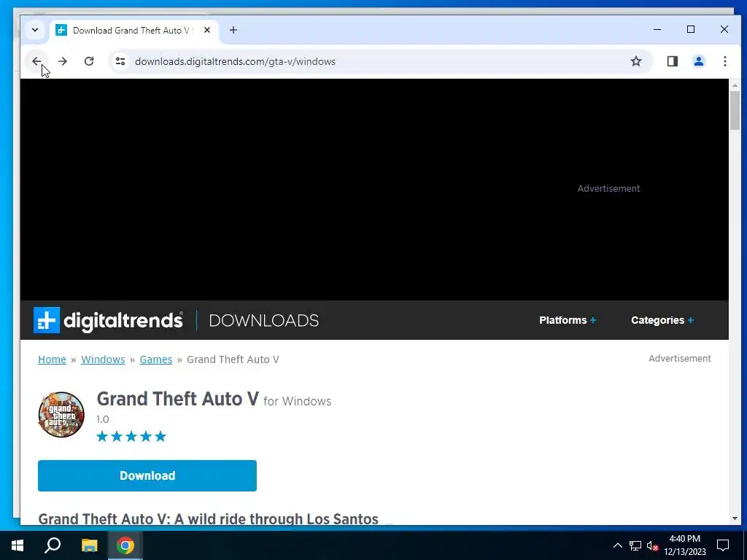Reload the page with refresh icon
This screenshot has height=560, width=747.
pos(88,61)
